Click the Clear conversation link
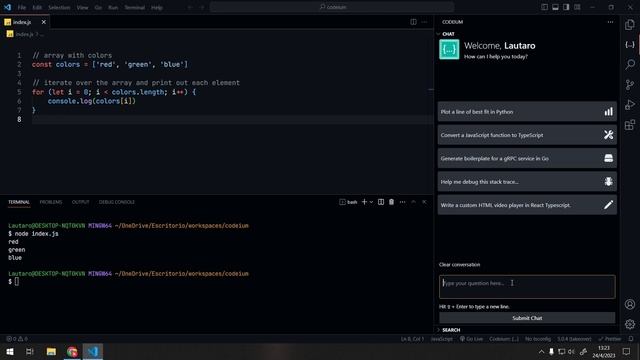Viewport: 640px width, 360px height. 460,264
